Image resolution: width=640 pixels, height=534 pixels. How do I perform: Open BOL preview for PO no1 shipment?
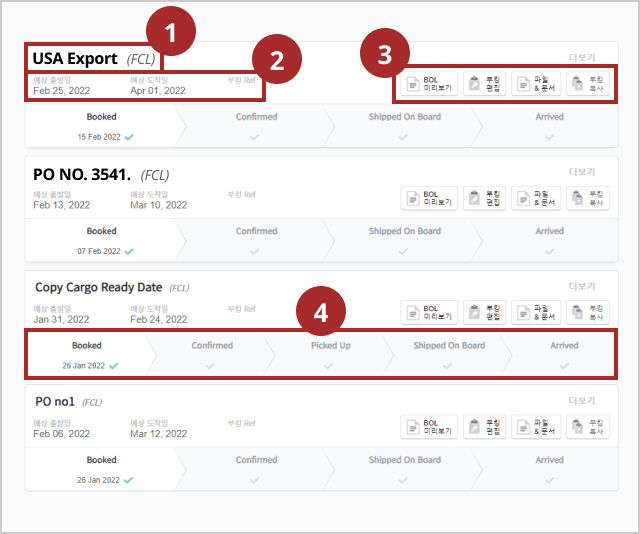coord(429,427)
